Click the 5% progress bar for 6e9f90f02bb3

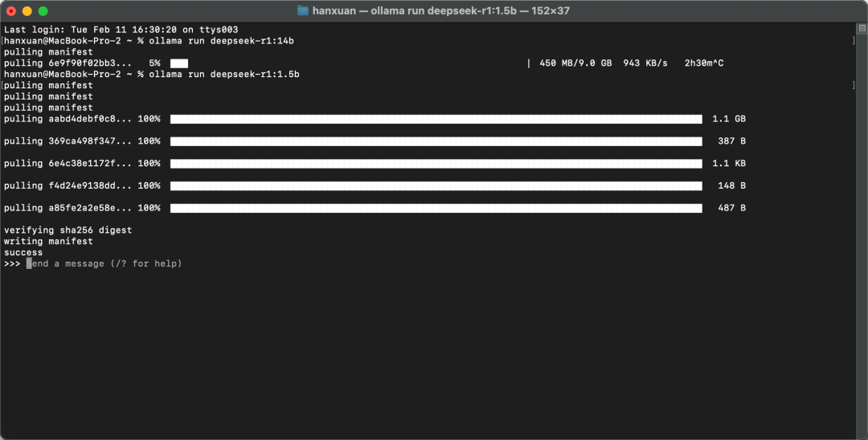pos(178,63)
